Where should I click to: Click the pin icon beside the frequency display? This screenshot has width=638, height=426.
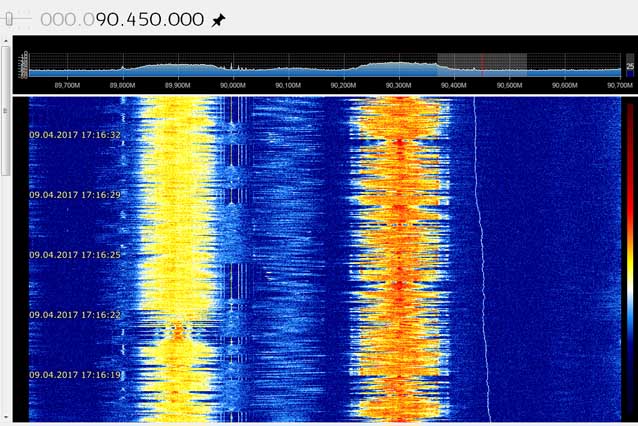click(218, 20)
